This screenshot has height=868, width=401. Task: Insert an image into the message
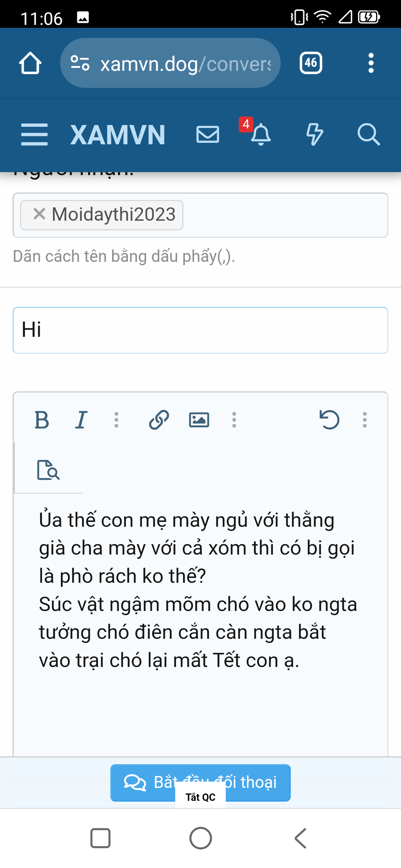[199, 419]
